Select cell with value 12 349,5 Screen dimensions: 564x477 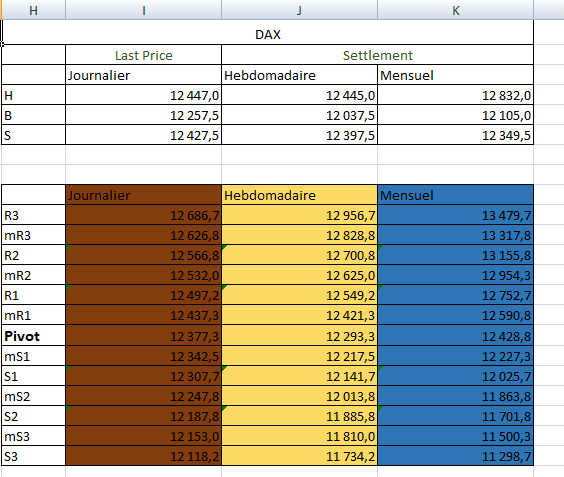tap(455, 135)
